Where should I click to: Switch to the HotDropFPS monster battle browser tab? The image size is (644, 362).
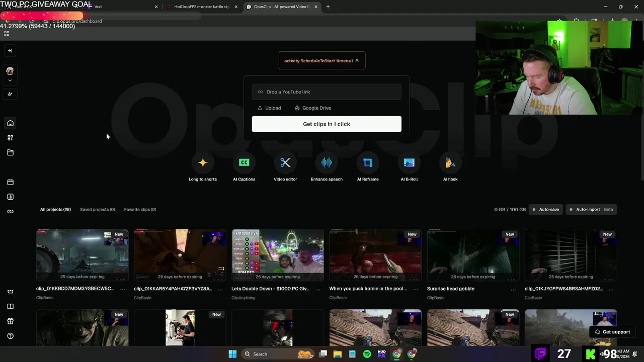click(201, 7)
